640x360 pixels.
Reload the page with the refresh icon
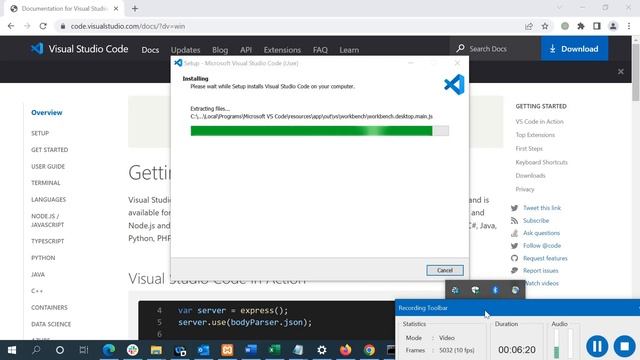(43, 26)
